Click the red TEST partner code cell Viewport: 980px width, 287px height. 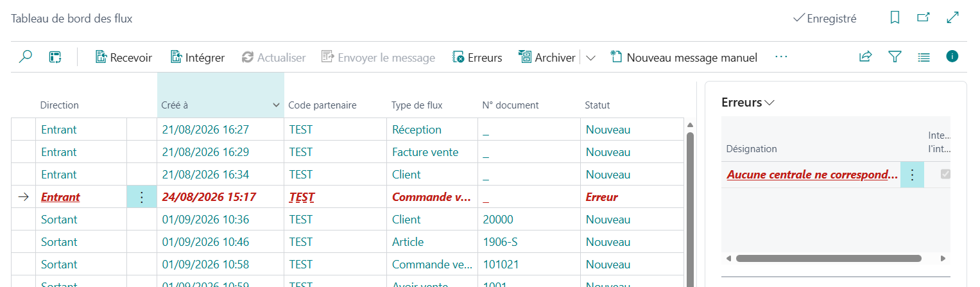[x=335, y=197]
